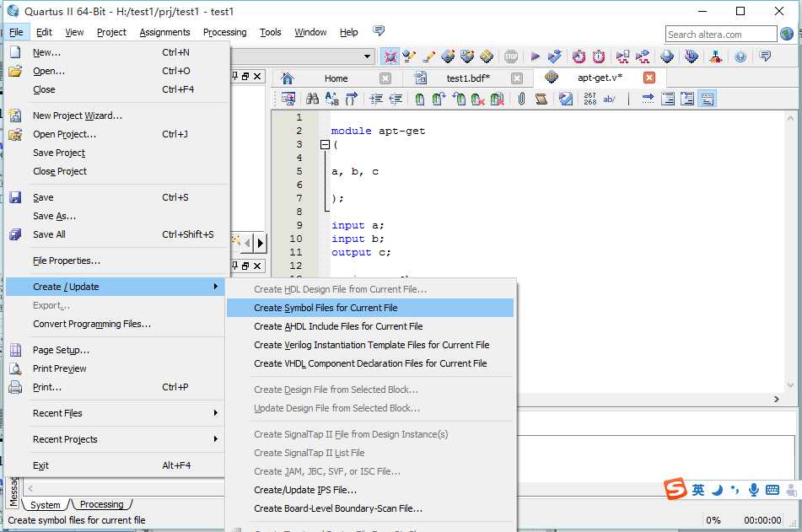This screenshot has width=802, height=532.
Task: Click the Sogou input method S icon
Action: click(676, 488)
